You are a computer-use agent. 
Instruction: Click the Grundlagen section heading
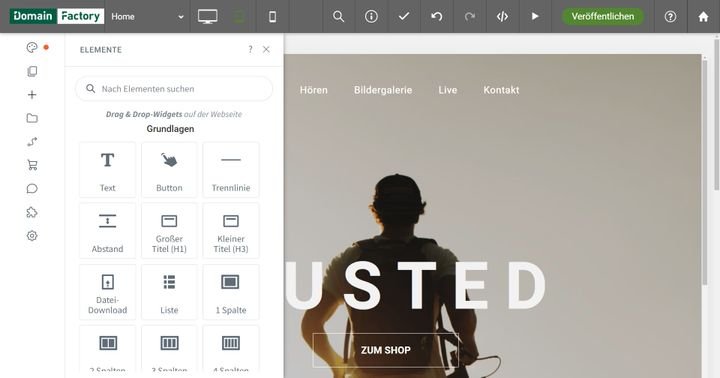point(170,129)
